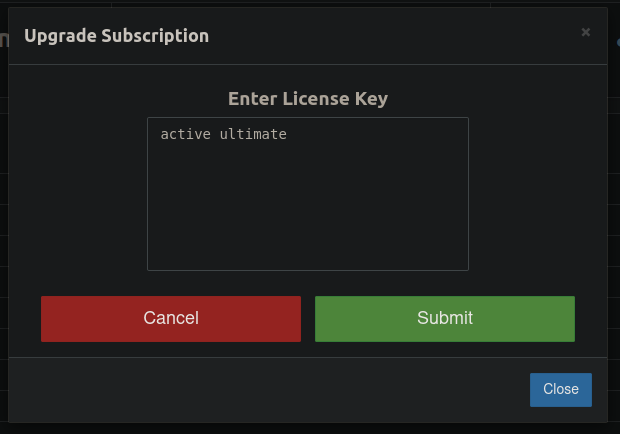Click the "Upgrade Subscription" dialog title
620x434 pixels.
point(116,36)
